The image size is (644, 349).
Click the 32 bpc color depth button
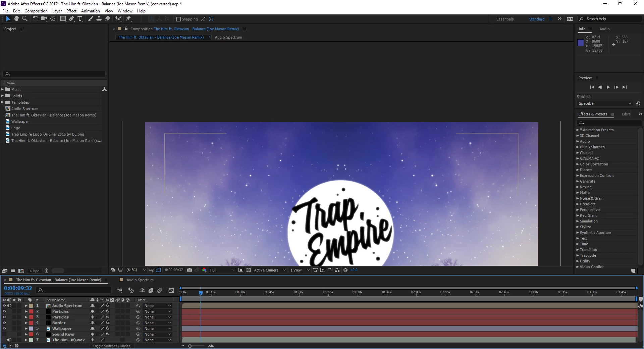click(x=34, y=271)
